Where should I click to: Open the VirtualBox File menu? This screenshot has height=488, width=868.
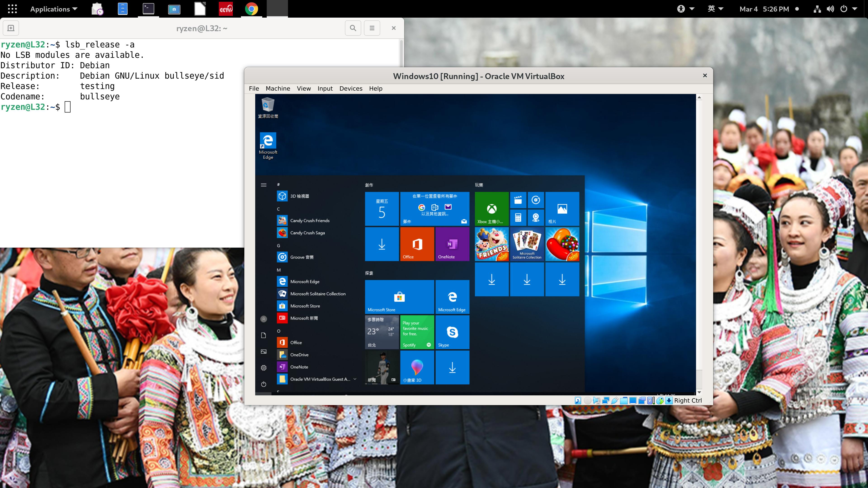(254, 89)
